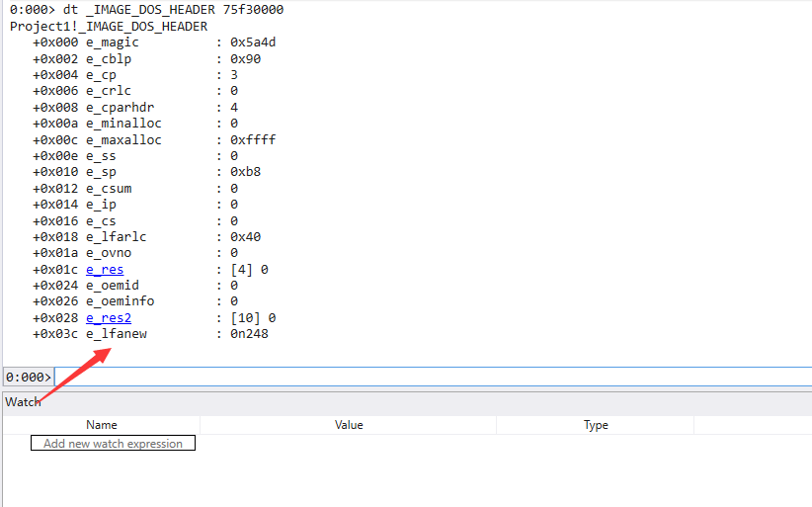The width and height of the screenshot is (812, 507).
Task: Click the Project1!_IMAGE_DOS_HEADER type name
Action: pos(109,26)
